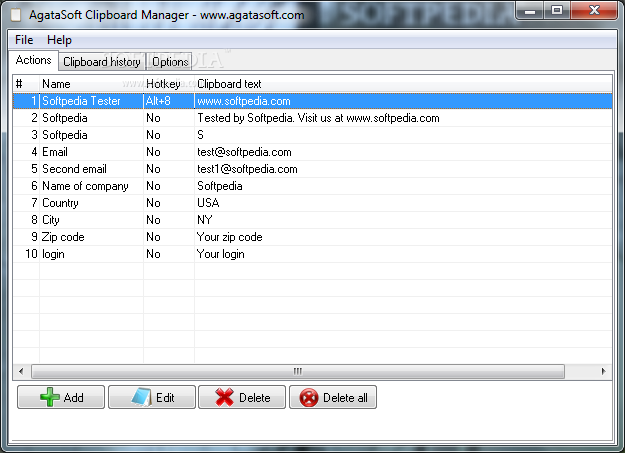The width and height of the screenshot is (625, 453).
Task: Minimize the Clipboard Manager window
Action: pos(530,10)
